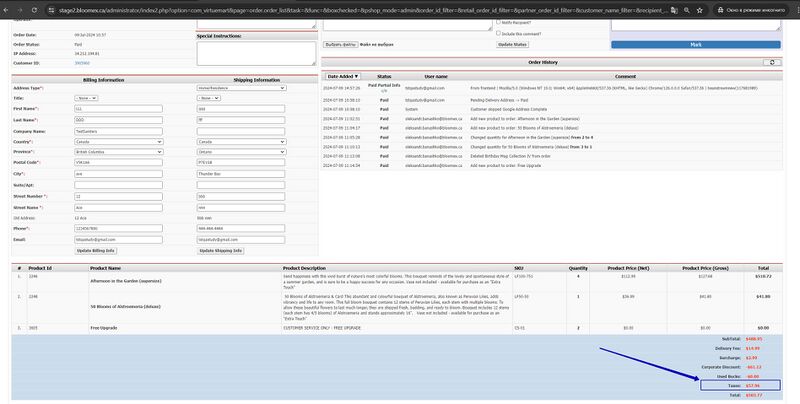Open the shipping Province dropdown set to Ontario
This screenshot has height=404, width=800.
[x=241, y=152]
